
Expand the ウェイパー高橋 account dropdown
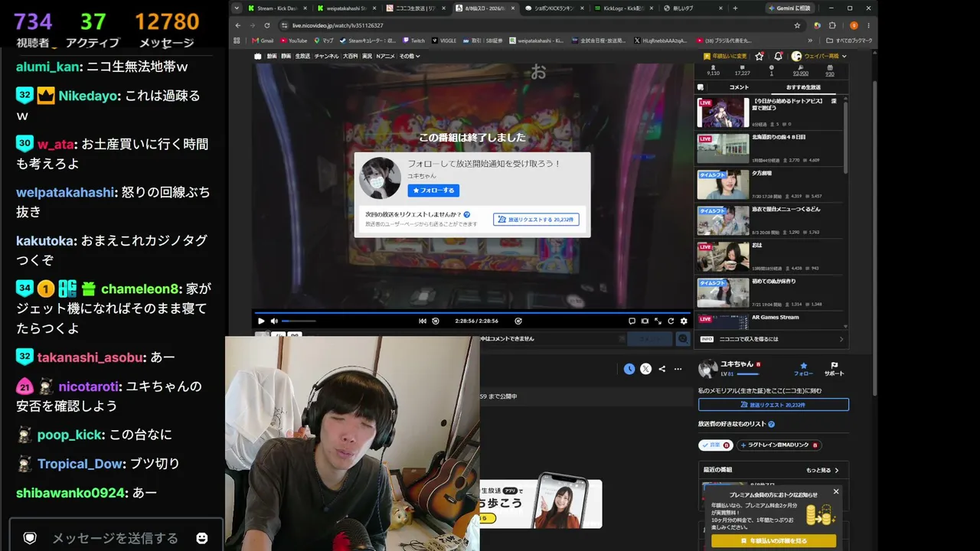click(818, 56)
